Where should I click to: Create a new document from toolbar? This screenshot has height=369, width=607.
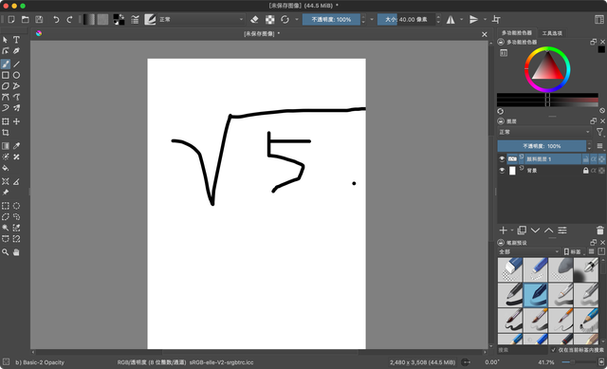pyautogui.click(x=11, y=19)
